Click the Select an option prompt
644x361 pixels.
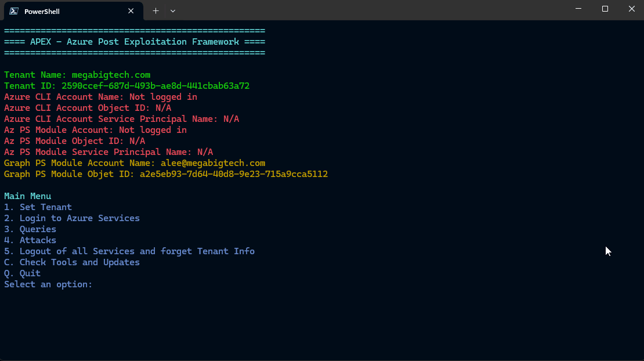coord(48,284)
